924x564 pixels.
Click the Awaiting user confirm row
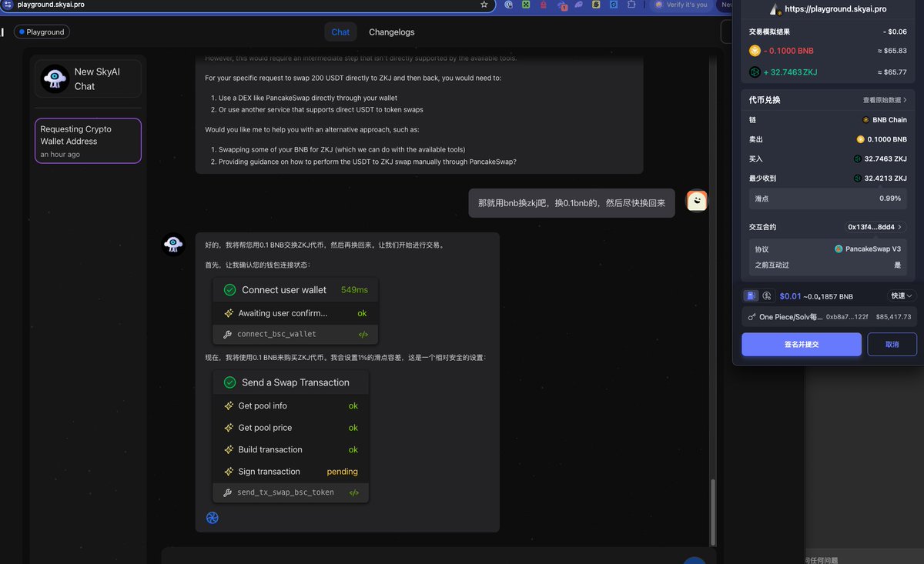(296, 313)
